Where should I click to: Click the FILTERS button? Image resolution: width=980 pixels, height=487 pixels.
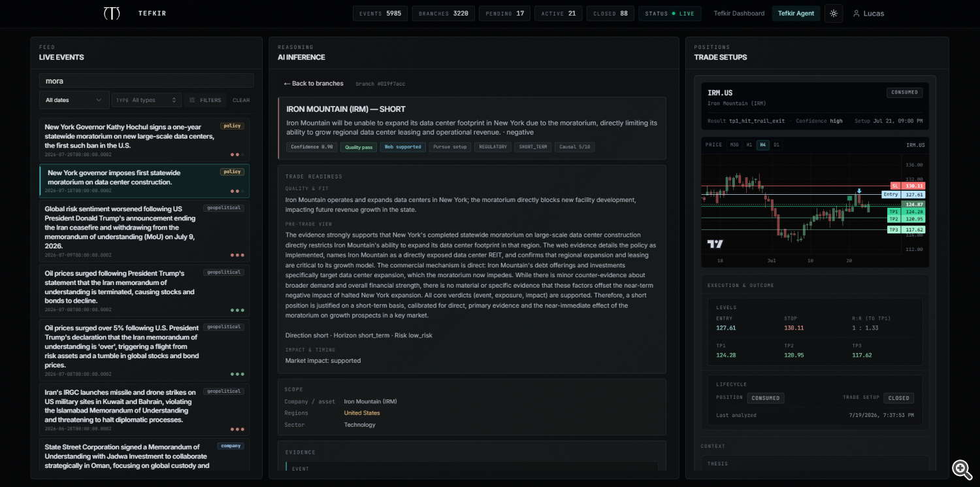[x=204, y=100]
